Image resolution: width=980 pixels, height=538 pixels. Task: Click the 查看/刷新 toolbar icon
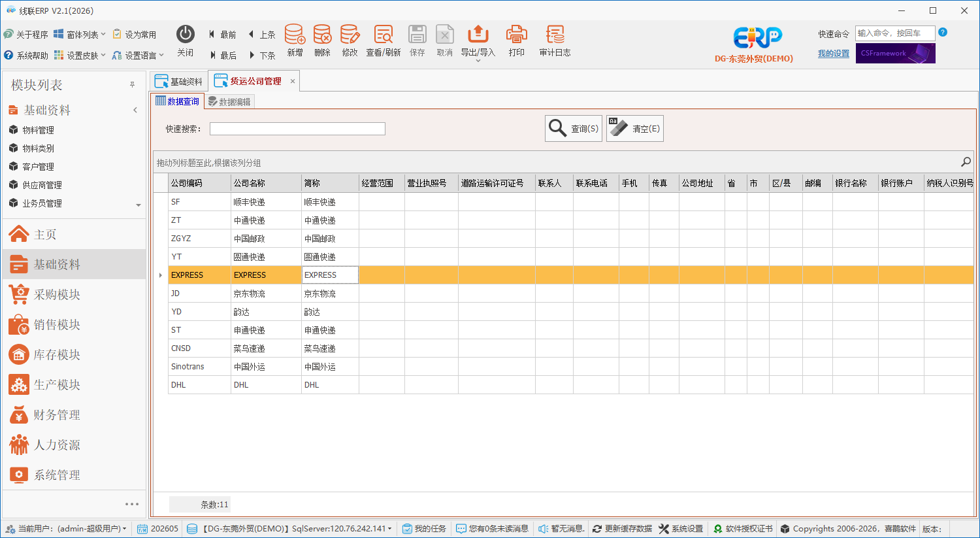coord(384,41)
